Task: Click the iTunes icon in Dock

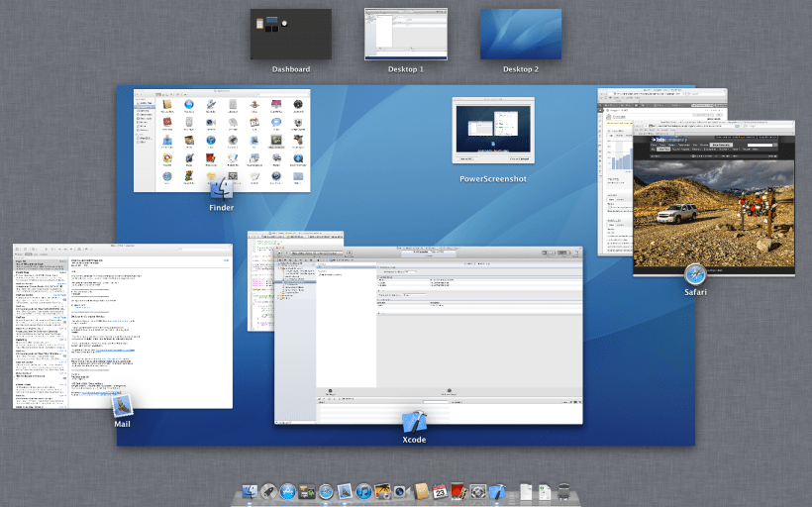Action: [363, 492]
